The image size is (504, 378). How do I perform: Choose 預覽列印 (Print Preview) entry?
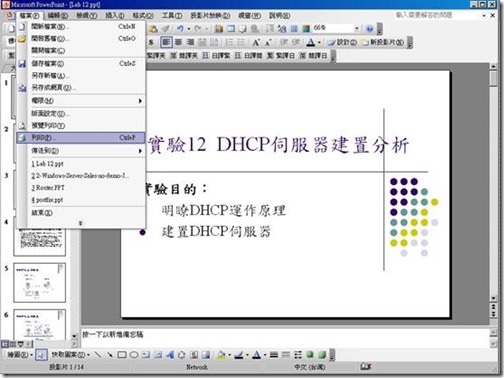coord(81,126)
